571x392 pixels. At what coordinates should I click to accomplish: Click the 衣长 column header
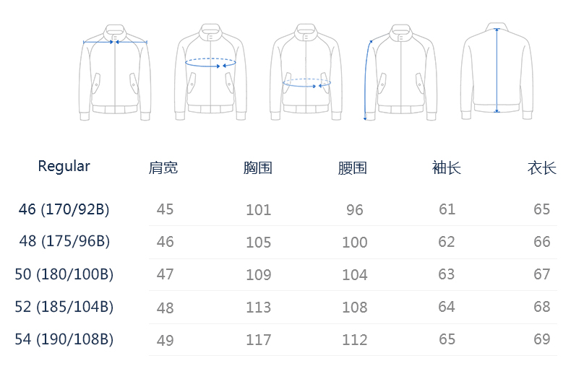(x=542, y=167)
